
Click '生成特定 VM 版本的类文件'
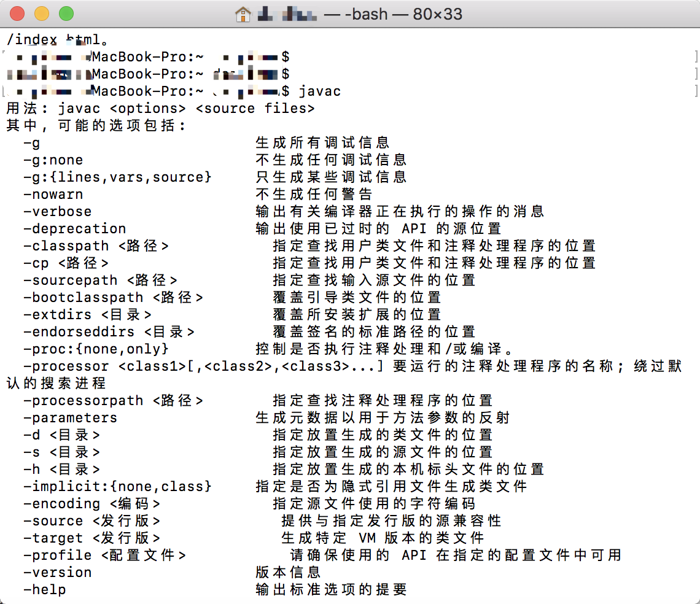[x=383, y=538]
